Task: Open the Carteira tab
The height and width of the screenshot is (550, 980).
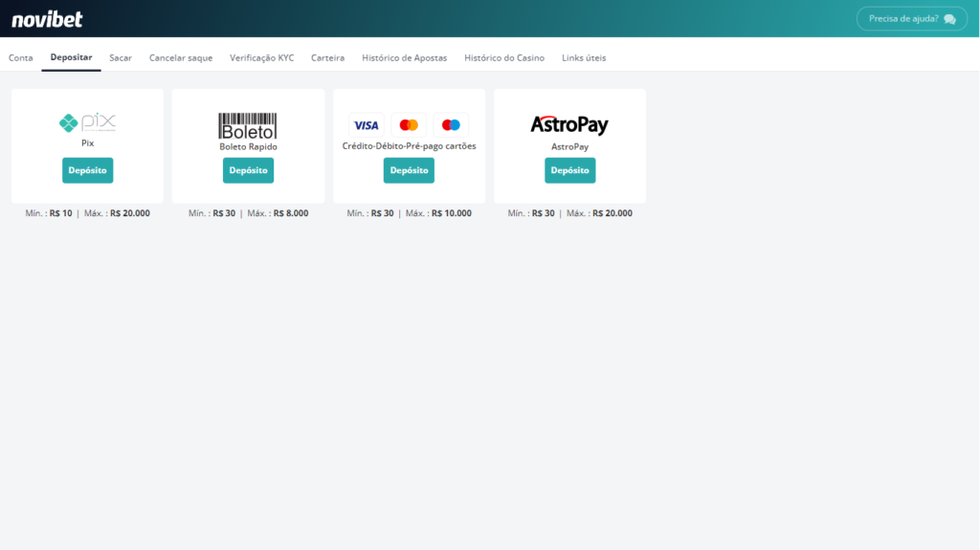Action: click(327, 57)
